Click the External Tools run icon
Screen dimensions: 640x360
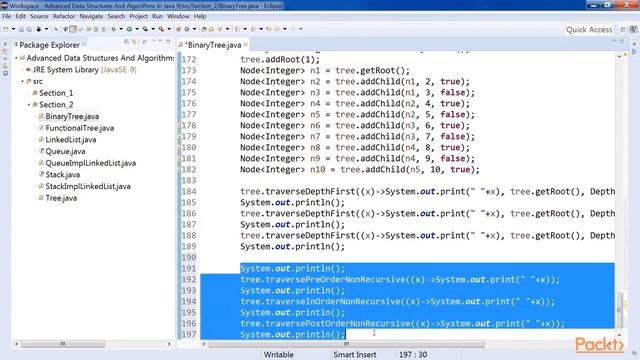click(161, 29)
